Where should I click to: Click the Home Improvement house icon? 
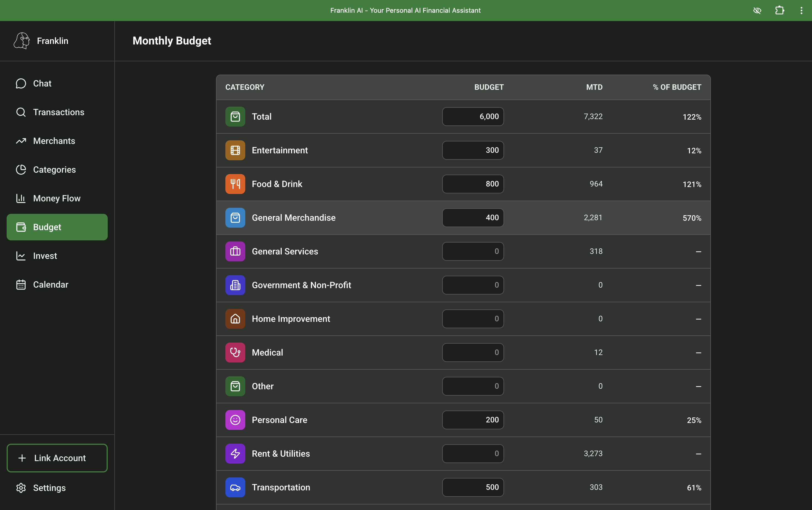pyautogui.click(x=235, y=319)
